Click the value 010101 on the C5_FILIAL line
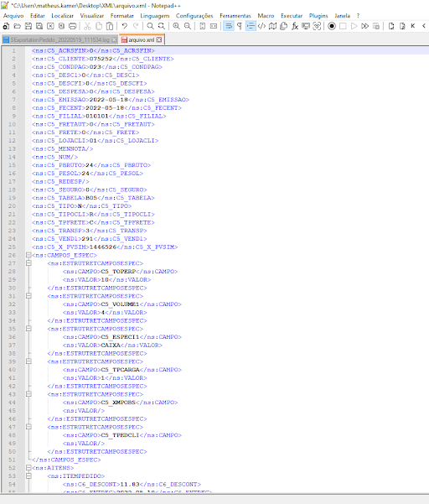The height and width of the screenshot is (504, 429). pos(97,116)
